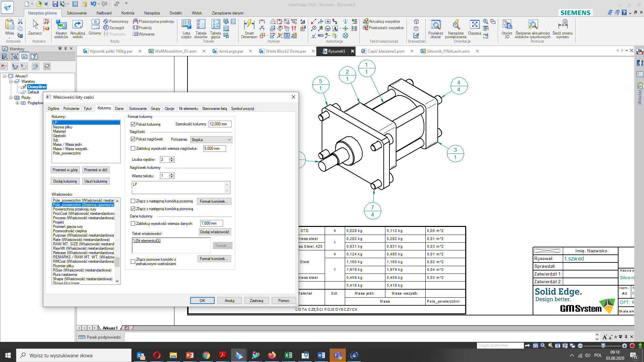Click Utwórz 3D icon
Viewport: 644px width, 362px height.
point(507,29)
